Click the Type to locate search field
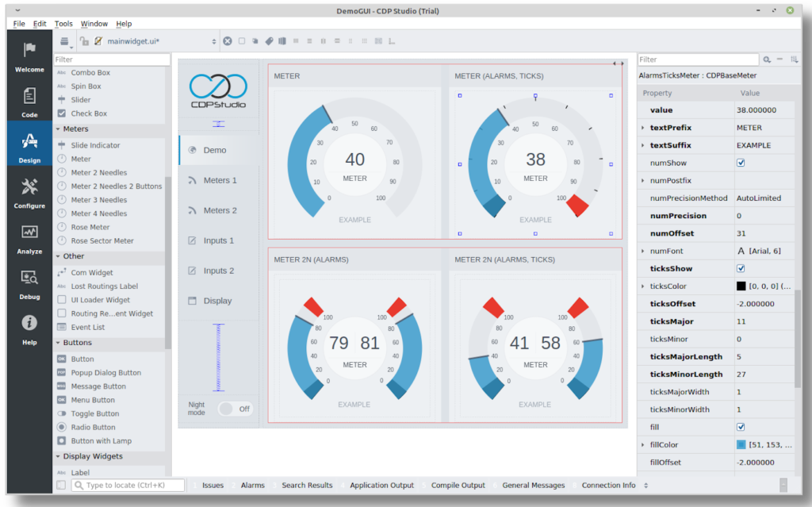The image size is (812, 507). pyautogui.click(x=131, y=485)
